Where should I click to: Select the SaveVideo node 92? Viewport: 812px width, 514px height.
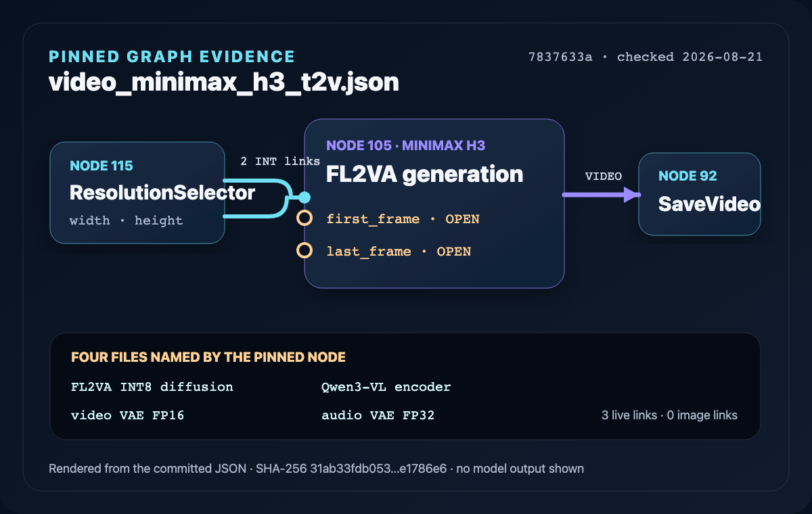click(x=700, y=194)
